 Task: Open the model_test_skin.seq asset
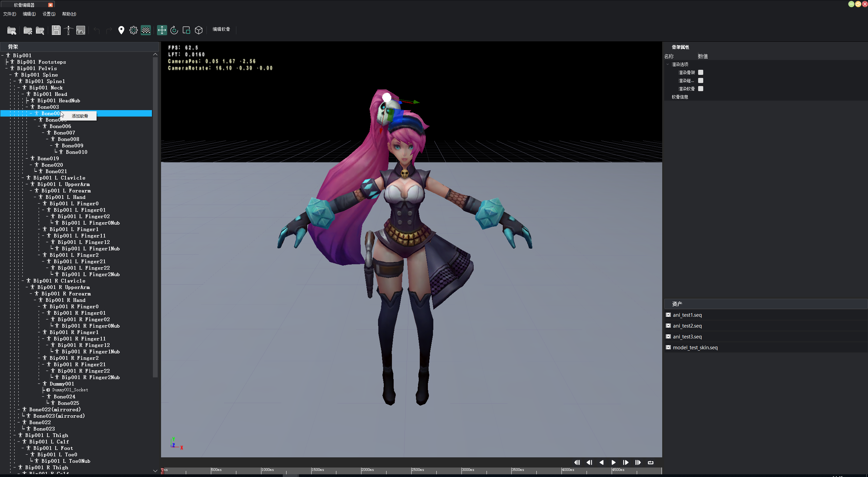click(766, 348)
